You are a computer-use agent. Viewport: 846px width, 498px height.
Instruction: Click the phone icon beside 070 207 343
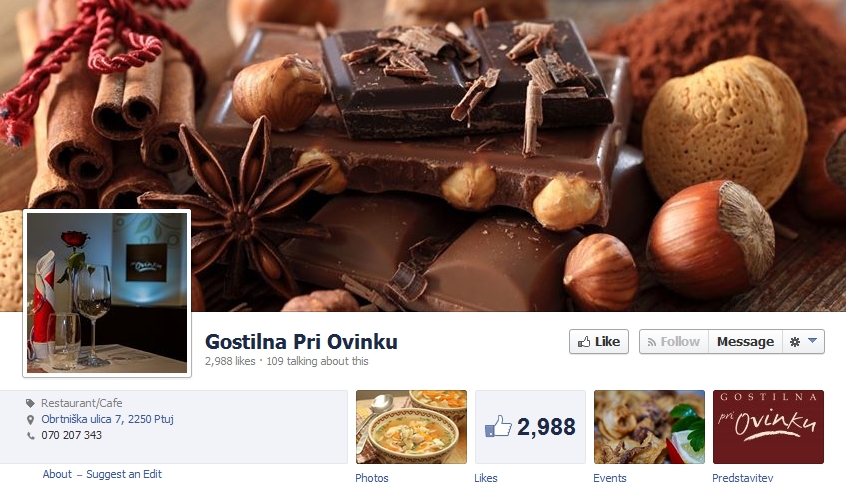30,435
